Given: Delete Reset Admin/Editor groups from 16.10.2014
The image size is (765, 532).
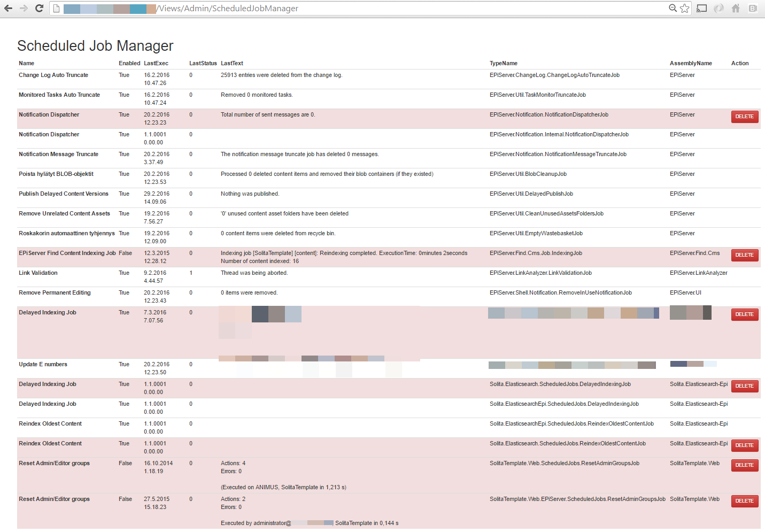Looking at the screenshot, I should (x=745, y=465).
